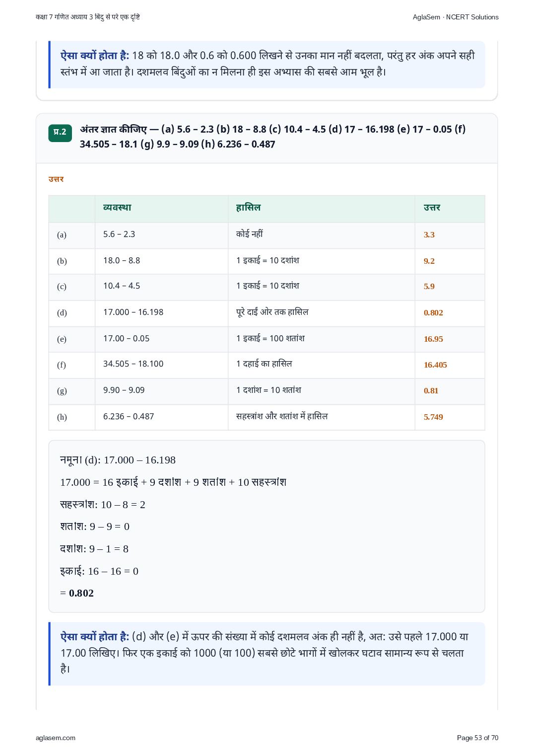Click answer 5.749 in row (h)

pos(433,417)
